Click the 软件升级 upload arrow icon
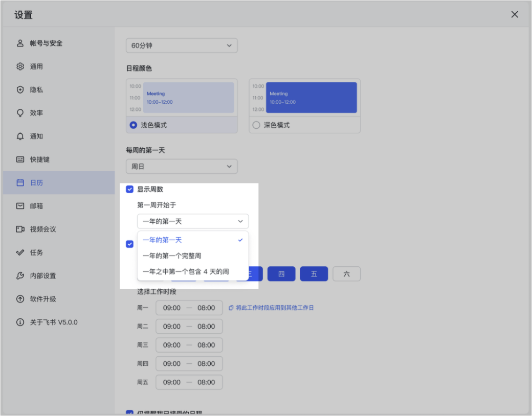532x416 pixels. coord(20,299)
